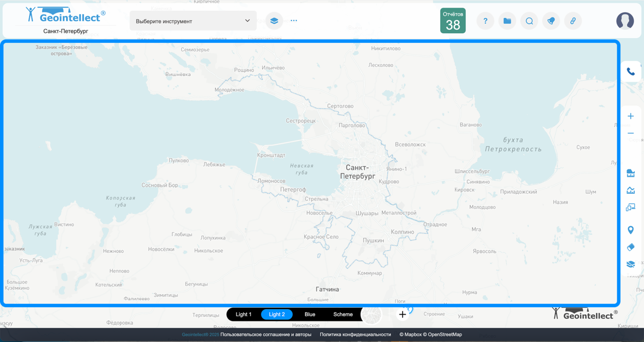This screenshot has width=644, height=342.
Task: Switch map style to Blue
Action: pyautogui.click(x=310, y=314)
